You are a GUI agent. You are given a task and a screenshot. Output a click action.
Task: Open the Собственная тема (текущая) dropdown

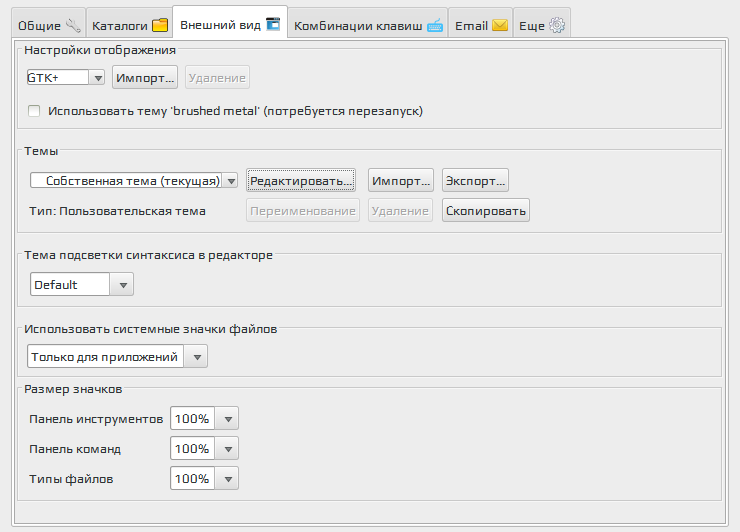coord(134,180)
